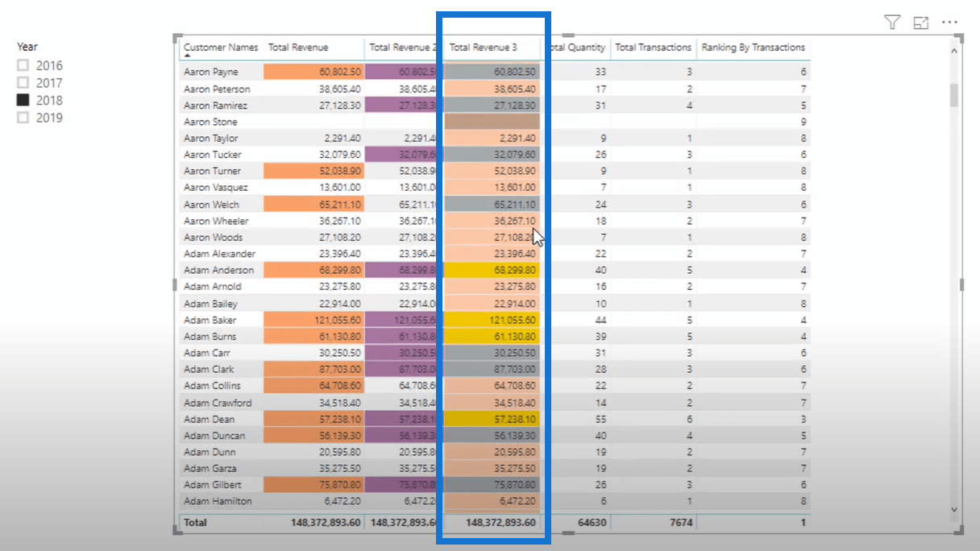Select the Adam Alexander customer name

[x=219, y=254]
